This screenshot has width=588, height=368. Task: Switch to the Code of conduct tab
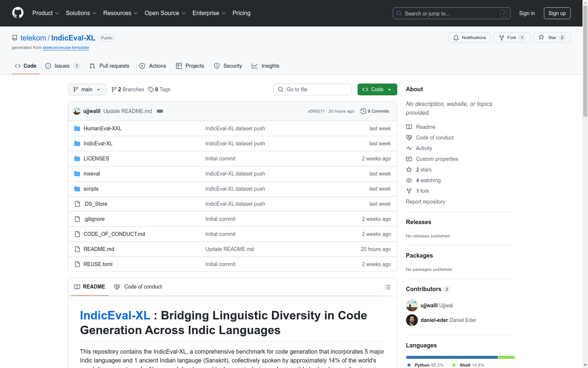138,287
